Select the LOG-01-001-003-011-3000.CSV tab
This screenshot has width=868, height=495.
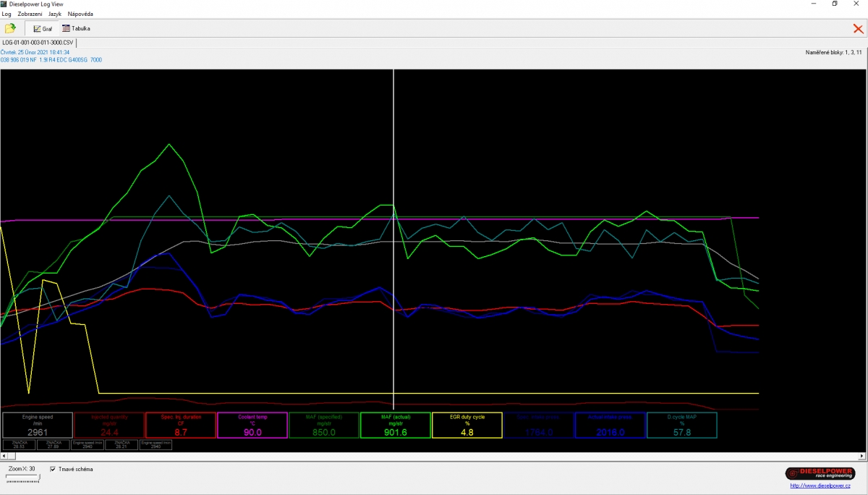[38, 43]
